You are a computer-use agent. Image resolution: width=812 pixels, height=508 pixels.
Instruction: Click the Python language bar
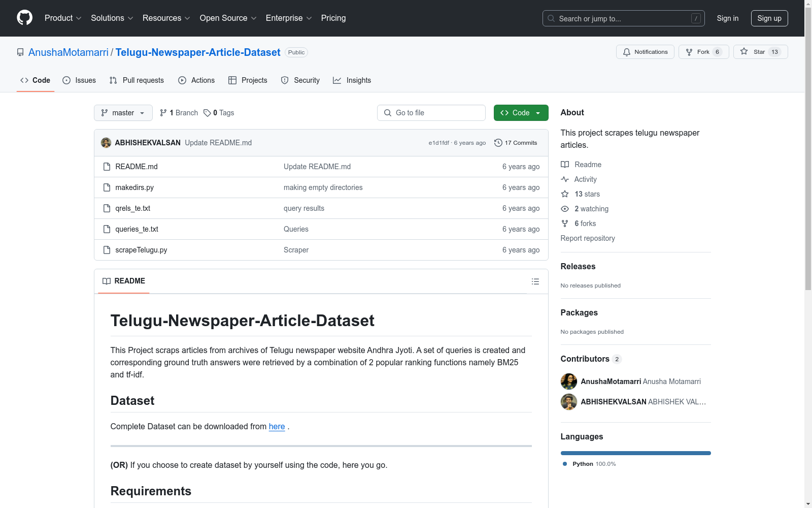point(636,453)
